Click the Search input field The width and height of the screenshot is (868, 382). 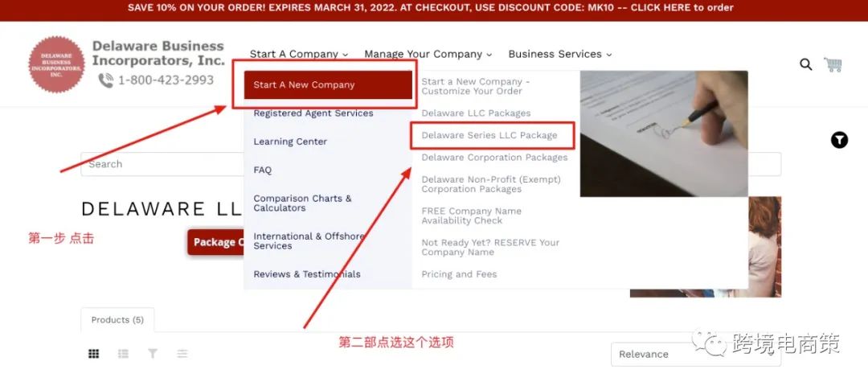(x=162, y=164)
